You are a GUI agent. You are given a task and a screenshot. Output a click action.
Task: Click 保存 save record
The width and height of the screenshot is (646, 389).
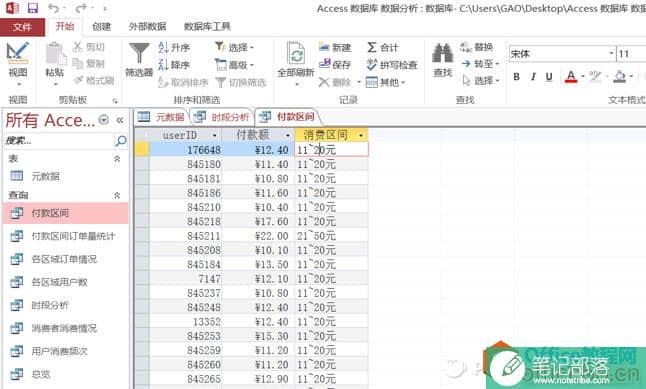[x=335, y=65]
